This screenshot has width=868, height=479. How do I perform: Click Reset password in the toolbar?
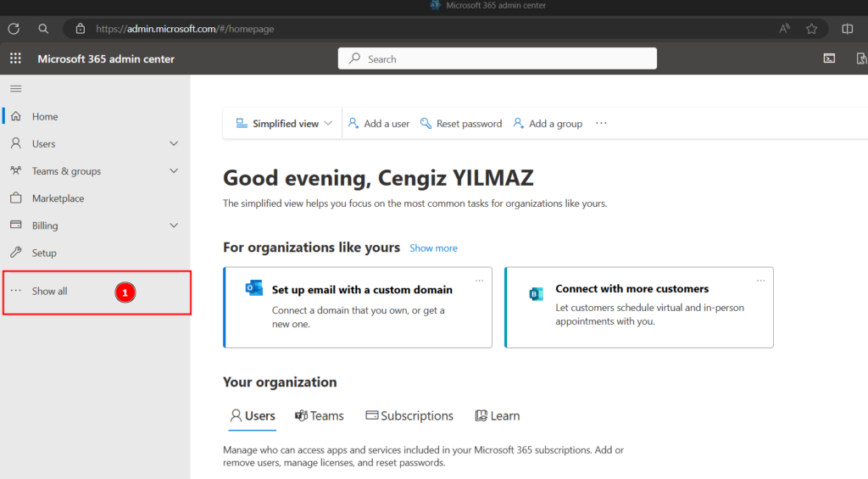[x=461, y=124]
